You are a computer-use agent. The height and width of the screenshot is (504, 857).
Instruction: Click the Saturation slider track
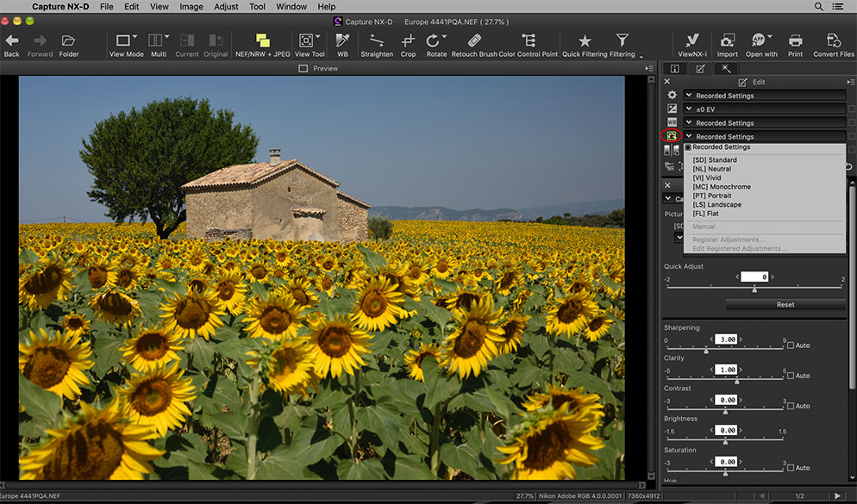(x=725, y=470)
